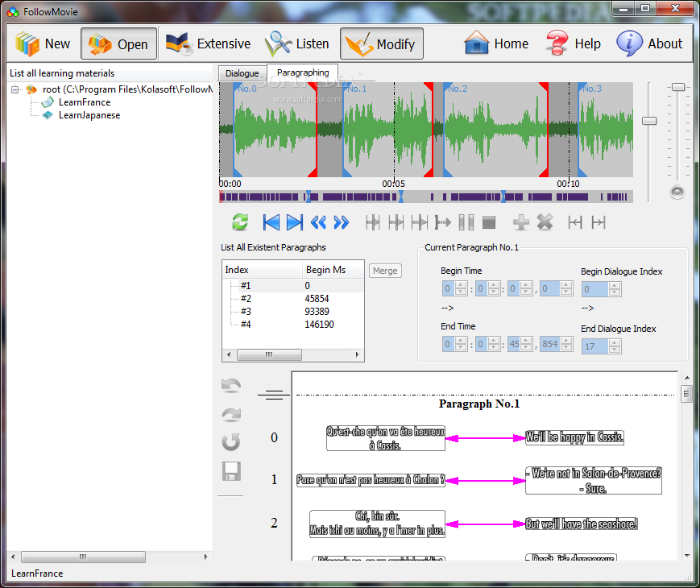This screenshot has height=588, width=700.
Task: Jump to next paragraph with skip-forward icon
Action: coord(295,222)
